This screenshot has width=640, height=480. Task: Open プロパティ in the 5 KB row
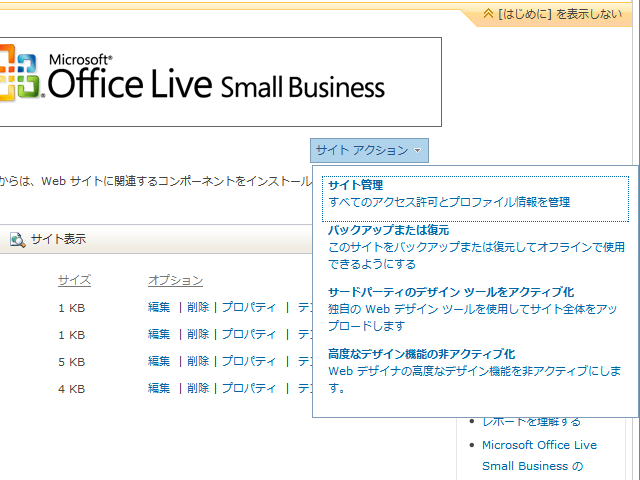pos(249,361)
